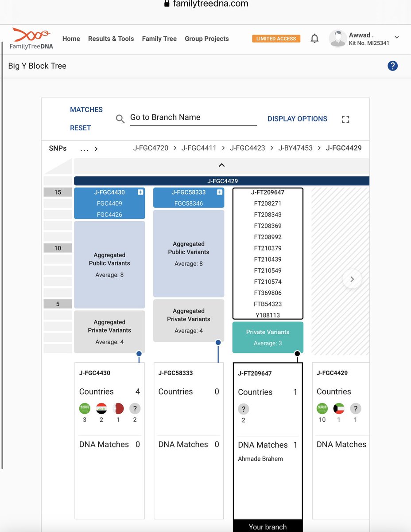Move tree right with arrow button
Screen dimensions: 411x532
pyautogui.click(x=352, y=279)
